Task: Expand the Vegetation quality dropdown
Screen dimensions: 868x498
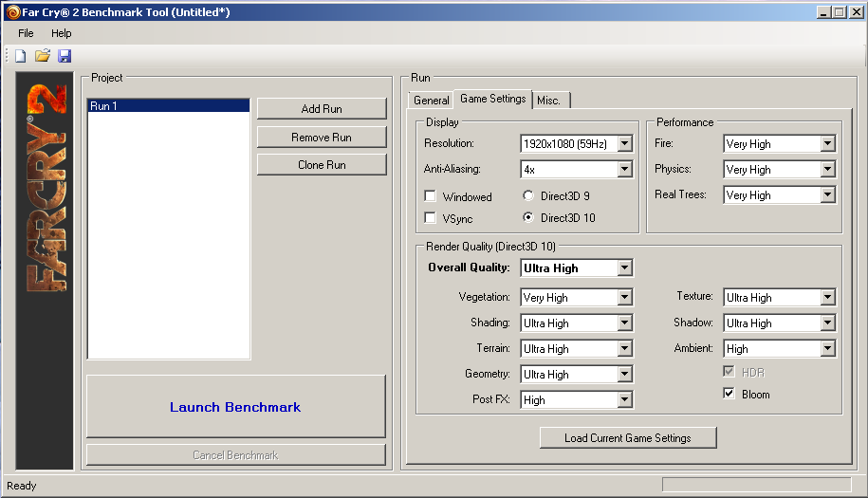Action: click(x=576, y=297)
